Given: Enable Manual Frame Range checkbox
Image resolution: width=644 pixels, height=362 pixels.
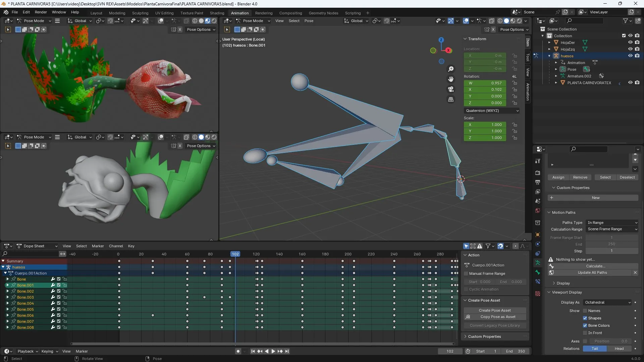Looking at the screenshot, I should 466,274.
